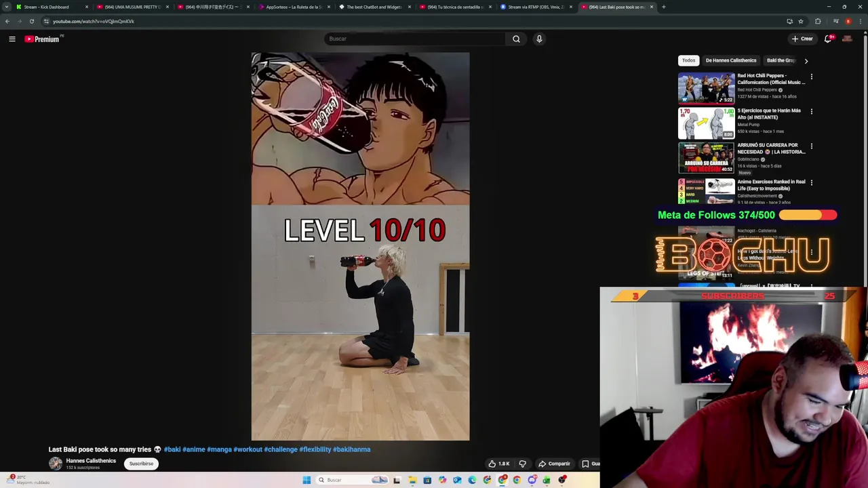Screen dimensions: 868x488
Task: Open Outlook from taskbar
Action: (x=457, y=480)
